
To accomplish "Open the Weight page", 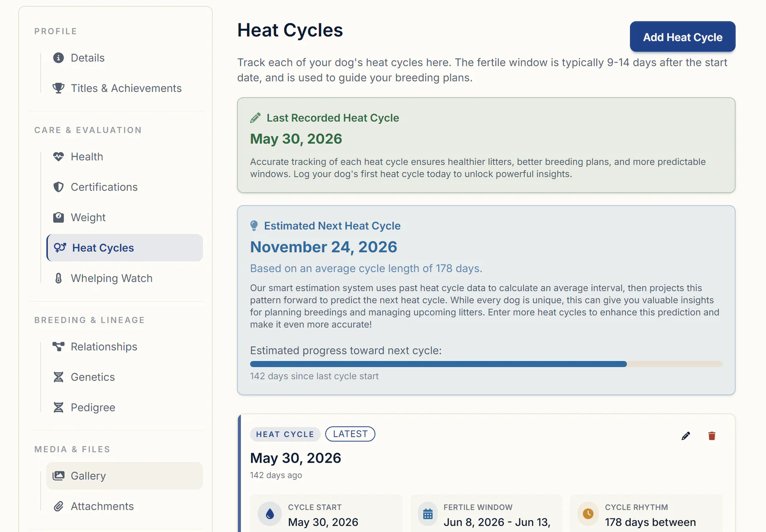I will (124, 217).
